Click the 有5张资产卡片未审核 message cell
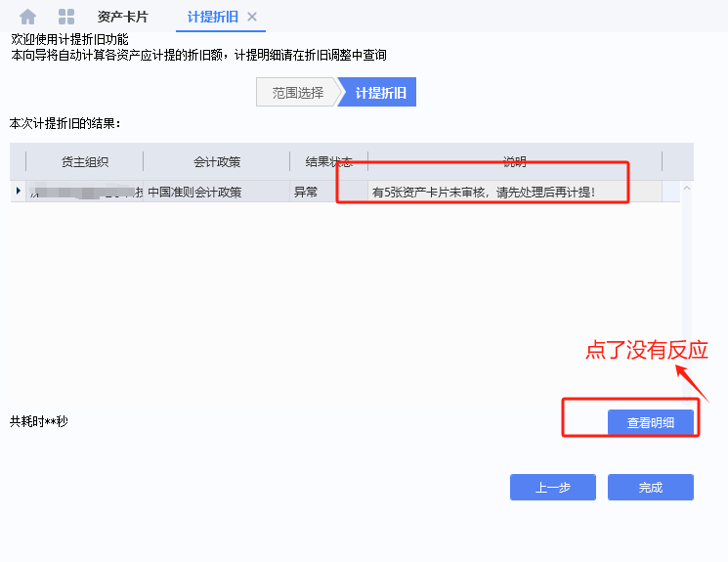The image size is (728, 562). [515, 192]
